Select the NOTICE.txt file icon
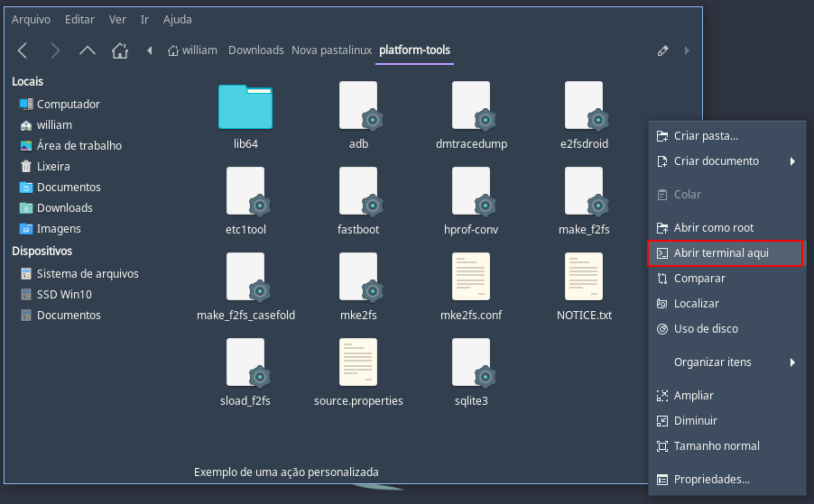 584,277
